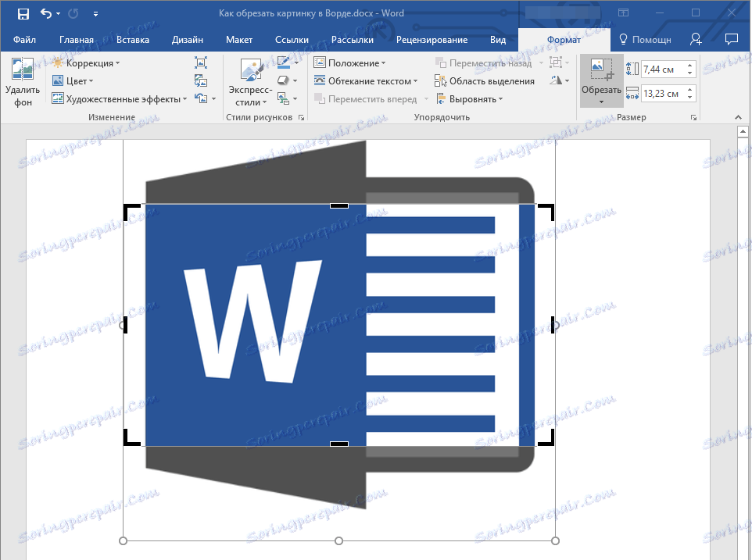Click the Redo icon in title bar
Screen dimensions: 752x560
point(73,13)
